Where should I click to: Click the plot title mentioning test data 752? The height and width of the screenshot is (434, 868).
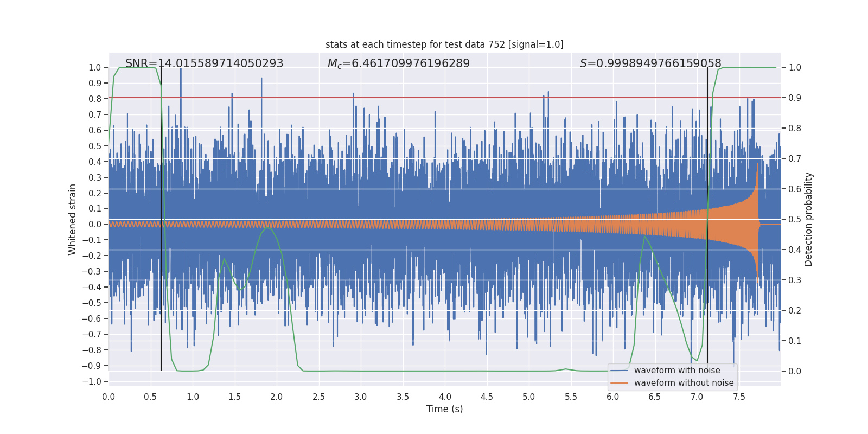[x=444, y=44]
